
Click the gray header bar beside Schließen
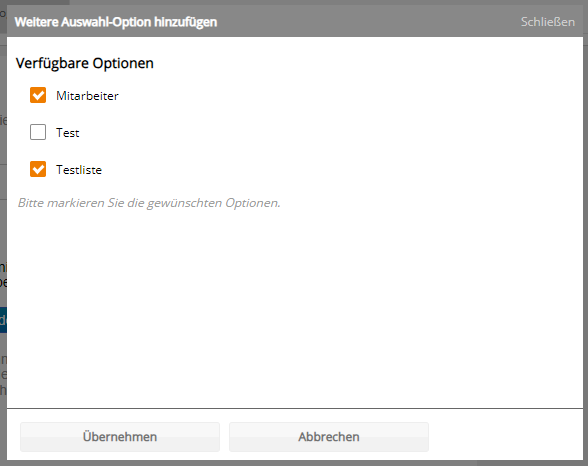coord(368,22)
